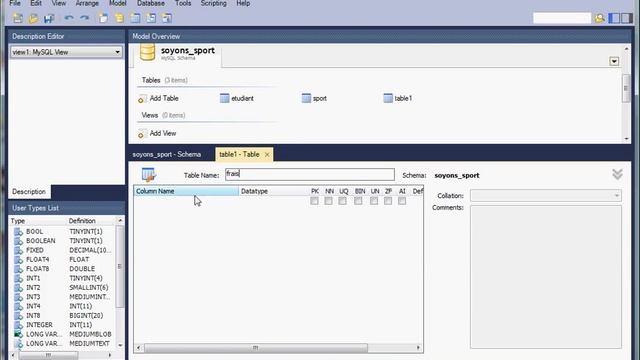The height and width of the screenshot is (360, 640).
Task: Close the table1 - Table tab
Action: (267, 155)
